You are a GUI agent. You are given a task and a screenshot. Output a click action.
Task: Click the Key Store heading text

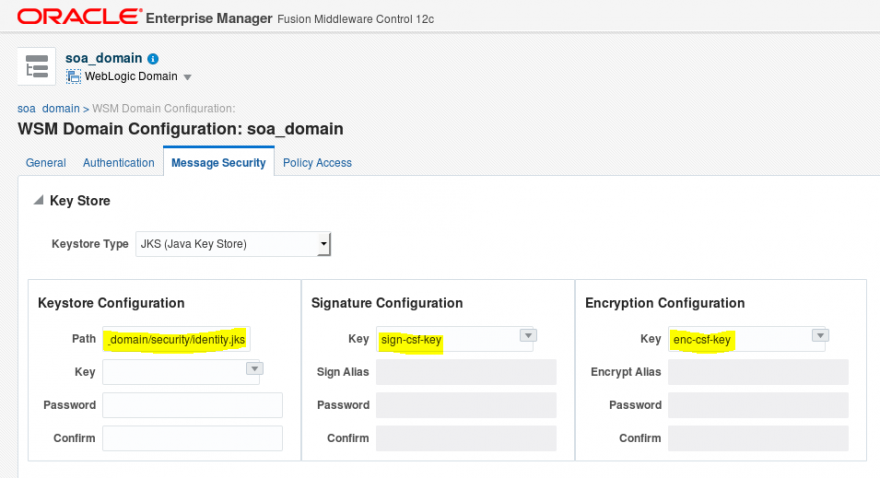pos(80,201)
